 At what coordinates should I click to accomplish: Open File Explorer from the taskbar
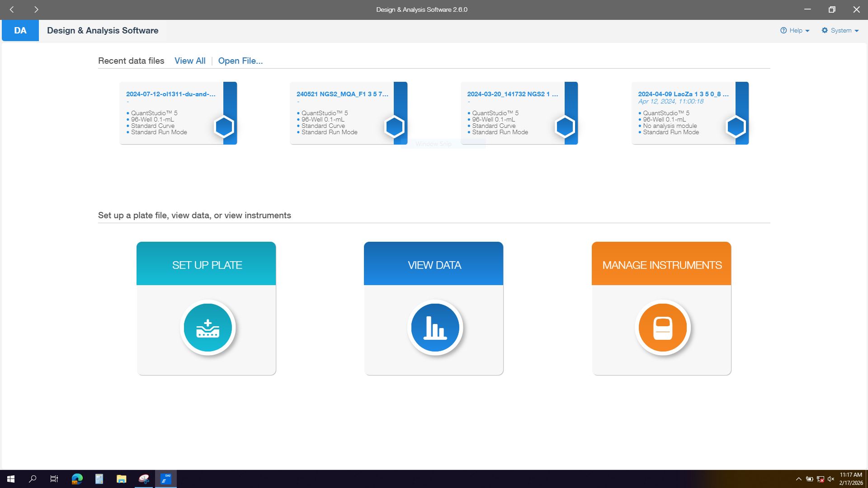121,479
